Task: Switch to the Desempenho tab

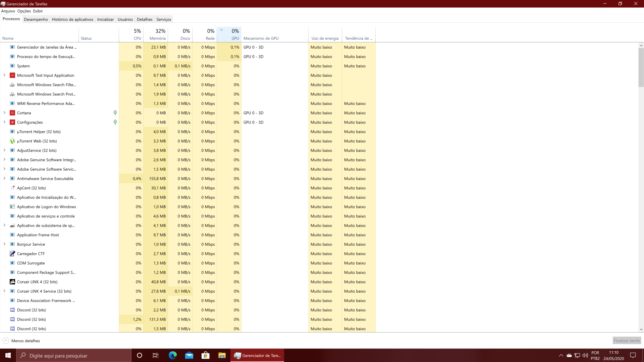Action: [36, 19]
